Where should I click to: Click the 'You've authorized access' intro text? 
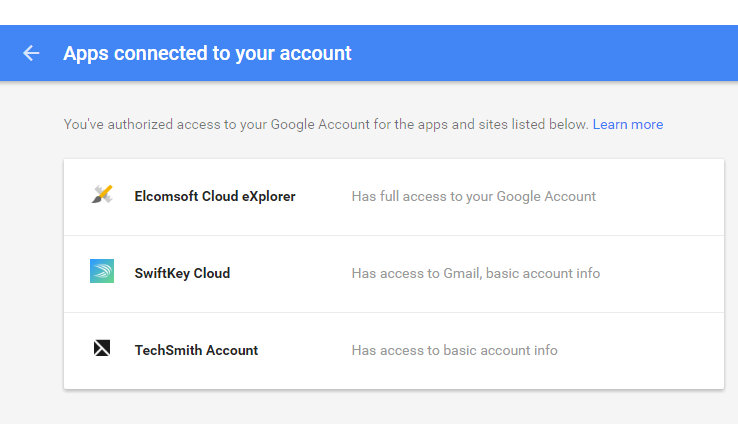(325, 124)
